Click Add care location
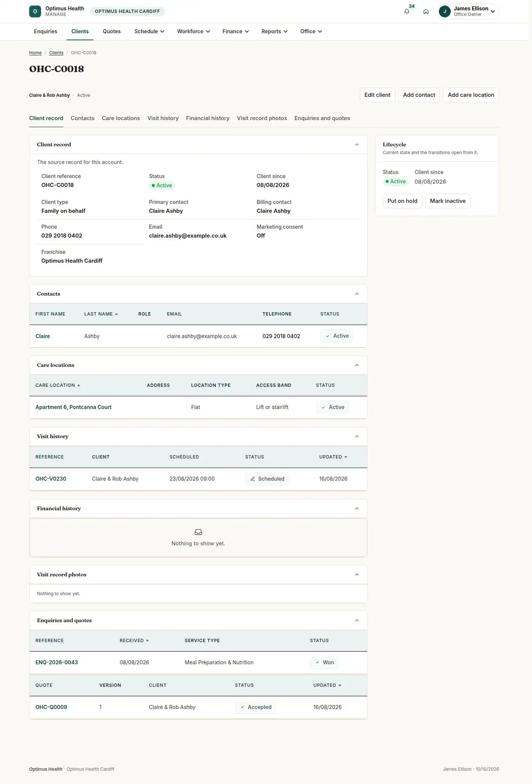Screen dimensions: 532x784 [471, 95]
